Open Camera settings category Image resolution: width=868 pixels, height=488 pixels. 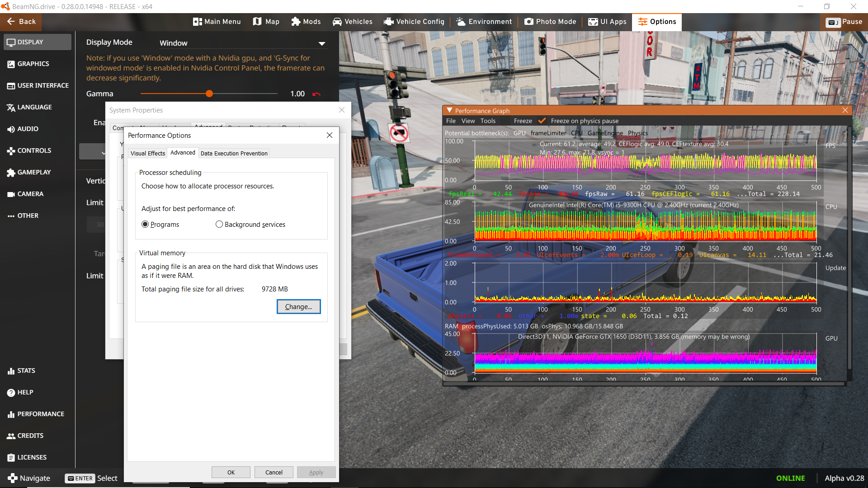coord(37,194)
